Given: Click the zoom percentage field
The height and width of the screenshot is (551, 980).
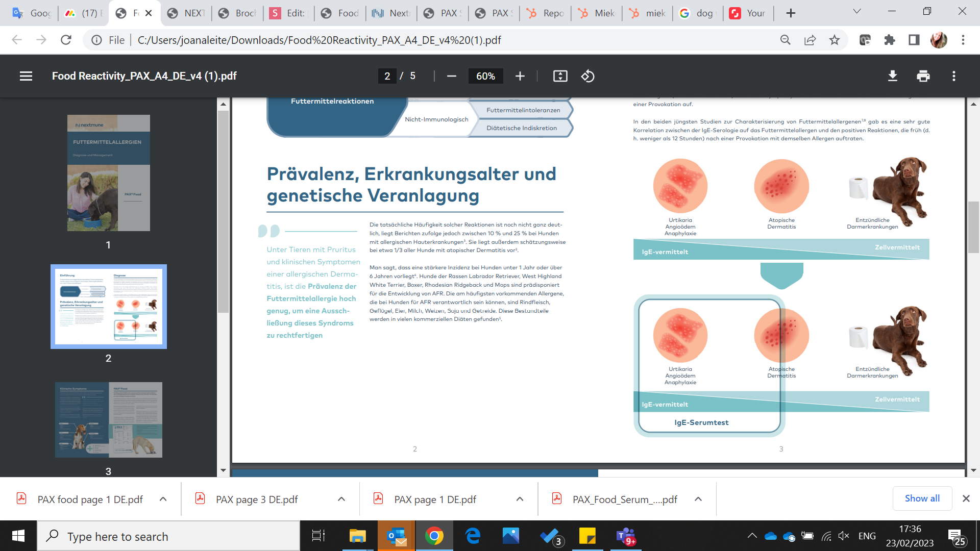Looking at the screenshot, I should coord(485,76).
